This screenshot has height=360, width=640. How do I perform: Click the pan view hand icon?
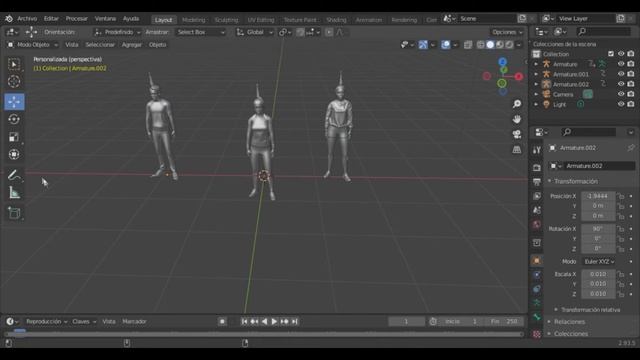click(x=517, y=119)
